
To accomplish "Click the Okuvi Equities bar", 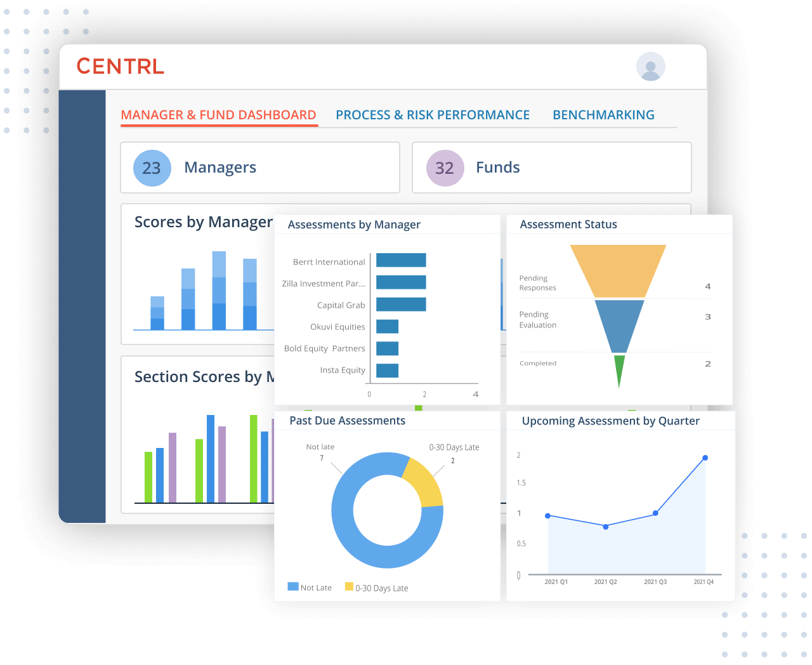I will point(387,326).
